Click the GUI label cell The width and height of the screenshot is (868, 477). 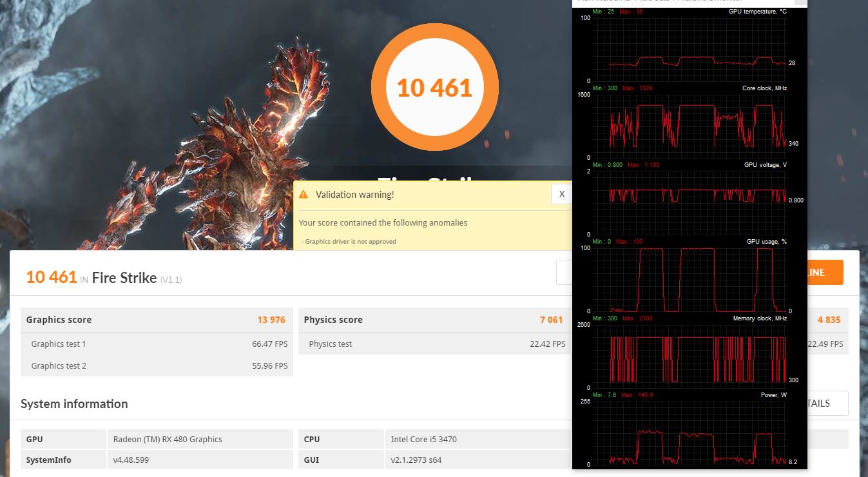click(x=341, y=460)
